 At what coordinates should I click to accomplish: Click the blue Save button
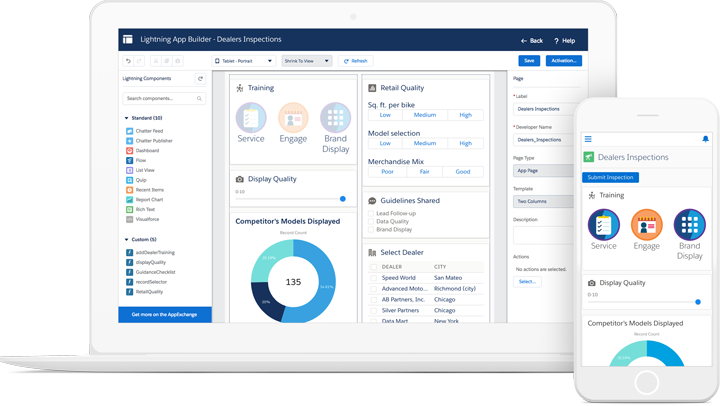(529, 61)
